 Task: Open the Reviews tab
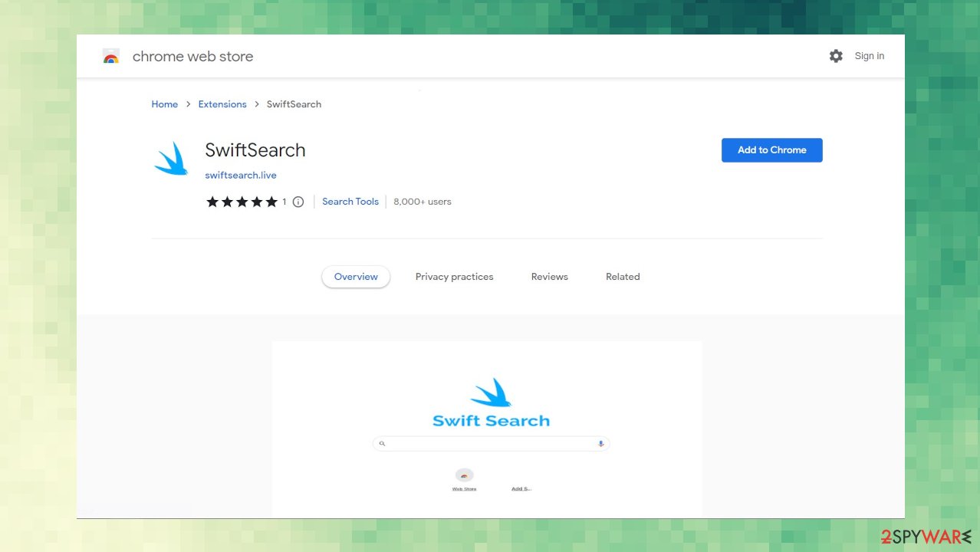[x=549, y=276]
